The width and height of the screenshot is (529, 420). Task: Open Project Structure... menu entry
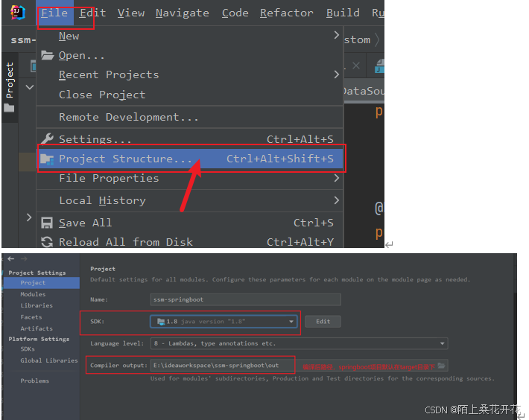[x=189, y=159]
